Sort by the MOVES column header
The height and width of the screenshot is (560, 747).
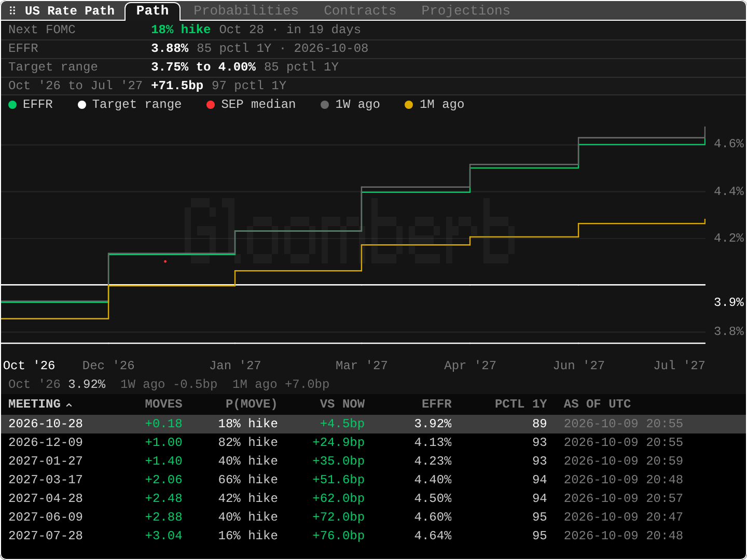pyautogui.click(x=163, y=404)
